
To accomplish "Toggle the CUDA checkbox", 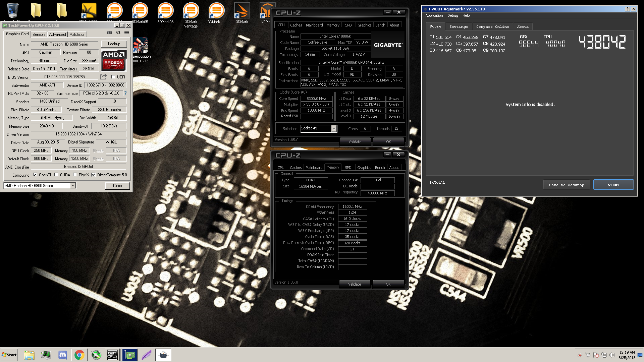I will click(x=56, y=175).
